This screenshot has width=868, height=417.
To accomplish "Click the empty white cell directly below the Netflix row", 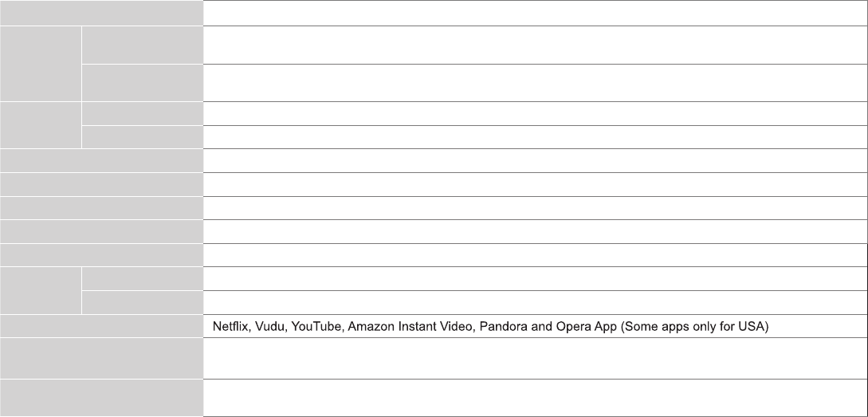I will (x=535, y=358).
